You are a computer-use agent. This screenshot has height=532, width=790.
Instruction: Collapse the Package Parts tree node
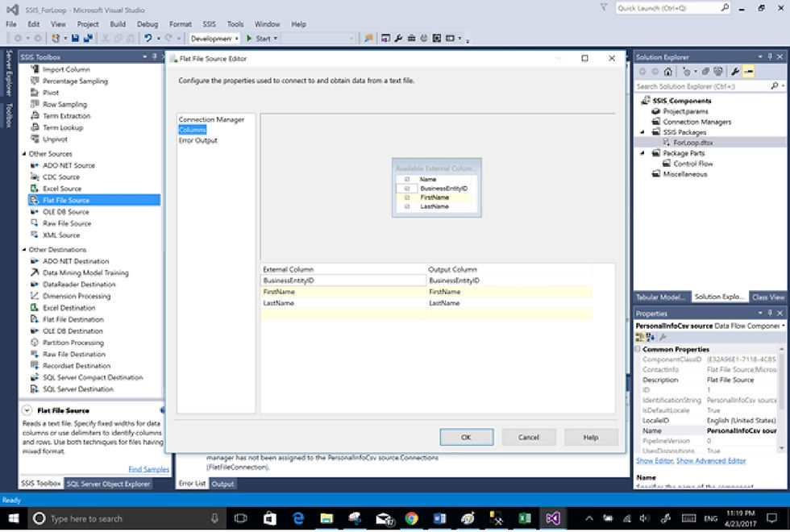pos(642,153)
